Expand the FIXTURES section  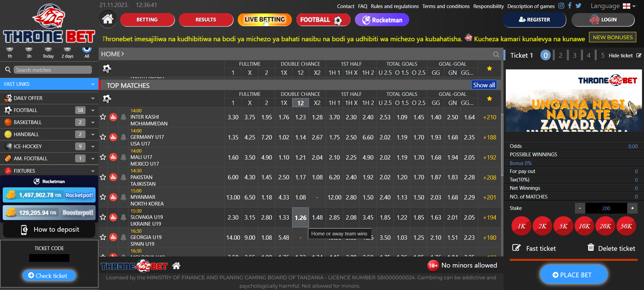tap(49, 171)
